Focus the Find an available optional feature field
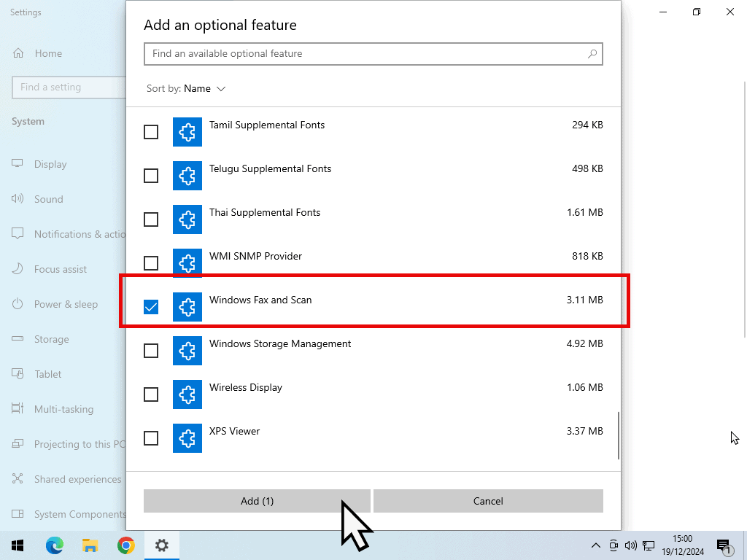The height and width of the screenshot is (560, 747). (373, 54)
